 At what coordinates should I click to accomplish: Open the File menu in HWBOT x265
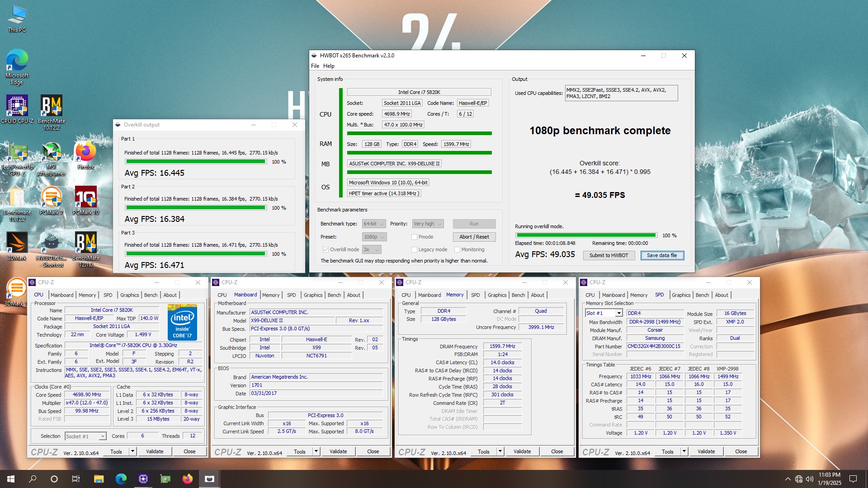point(315,66)
